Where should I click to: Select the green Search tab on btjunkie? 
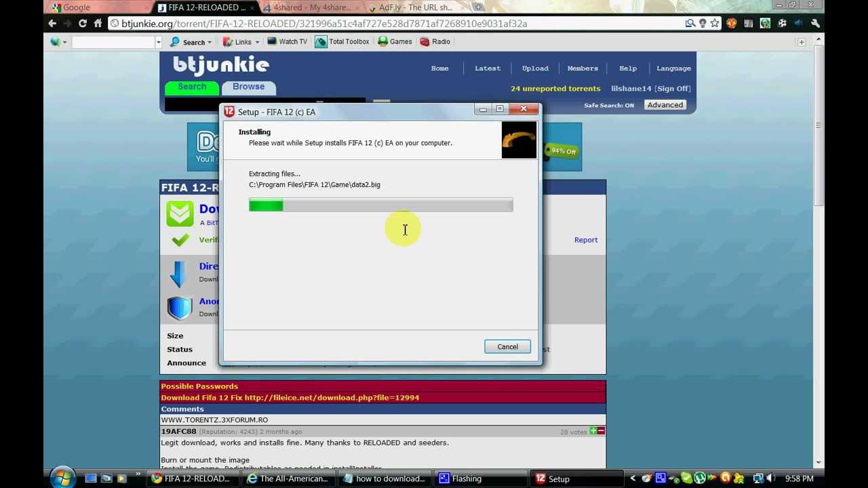192,87
